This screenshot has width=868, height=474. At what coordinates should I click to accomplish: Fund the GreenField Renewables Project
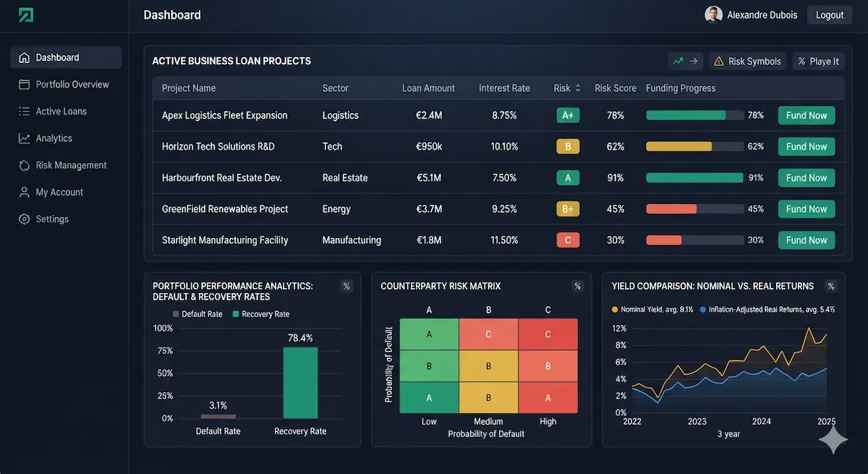[x=807, y=209]
